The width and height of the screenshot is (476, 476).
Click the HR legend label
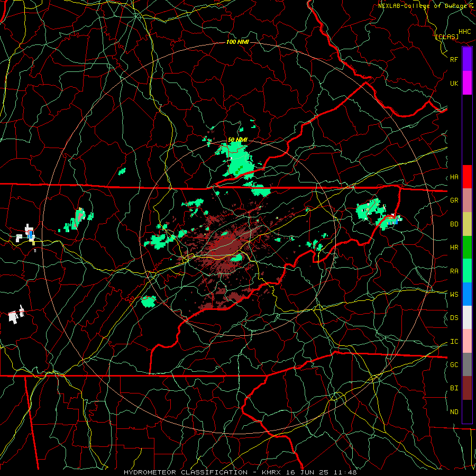[454, 247]
